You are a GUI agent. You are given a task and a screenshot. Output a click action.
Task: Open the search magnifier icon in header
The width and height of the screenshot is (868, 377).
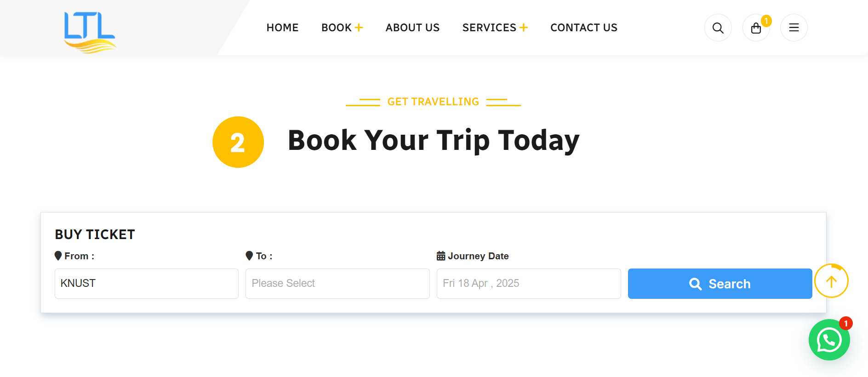click(718, 28)
